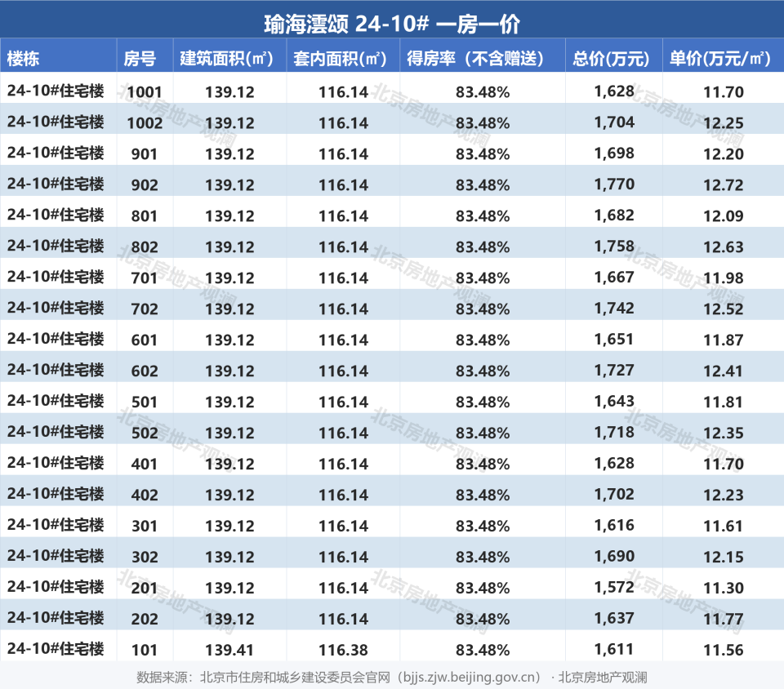
Task: Click room number 702
Action: [145, 309]
